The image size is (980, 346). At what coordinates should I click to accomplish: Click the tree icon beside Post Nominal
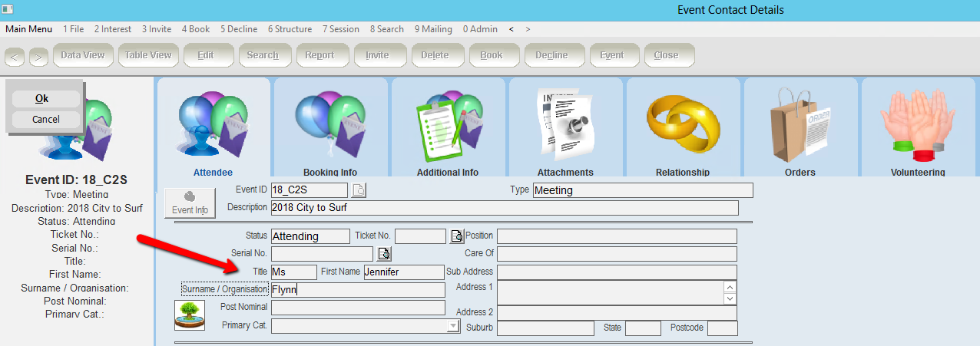190,315
